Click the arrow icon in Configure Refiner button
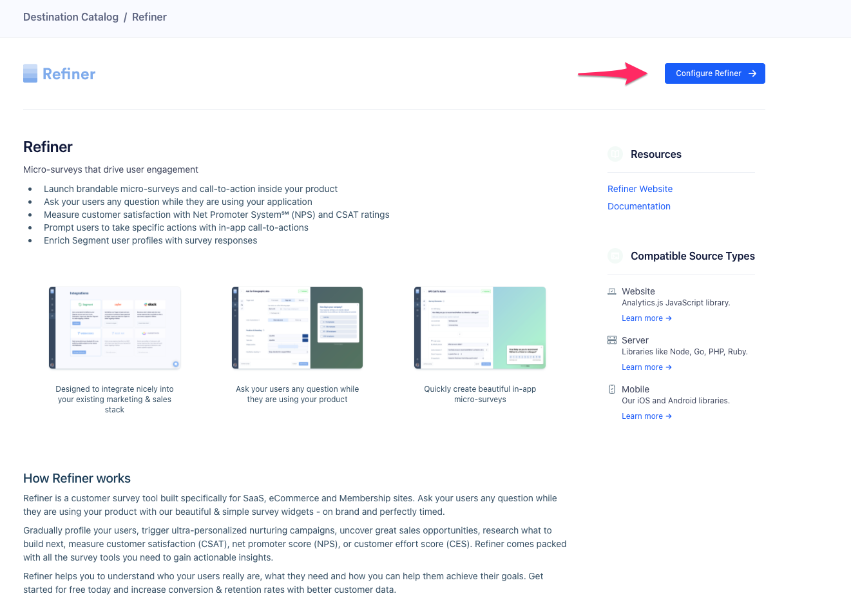Image resolution: width=851 pixels, height=616 pixels. pos(752,73)
